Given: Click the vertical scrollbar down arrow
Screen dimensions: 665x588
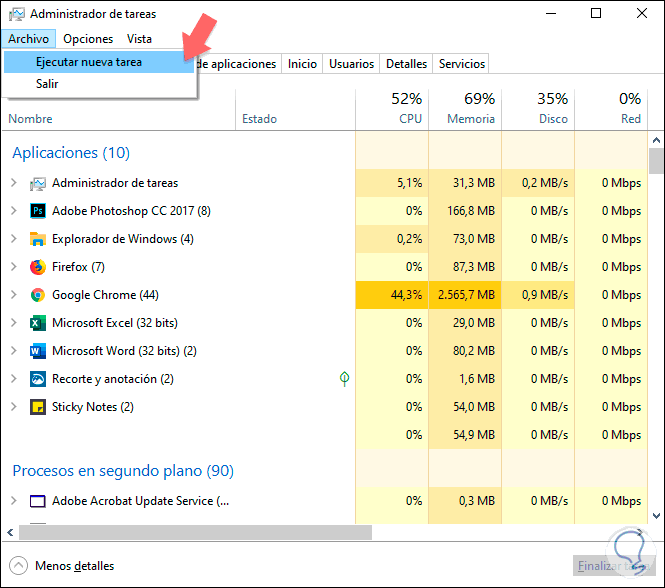Looking at the screenshot, I should [656, 516].
